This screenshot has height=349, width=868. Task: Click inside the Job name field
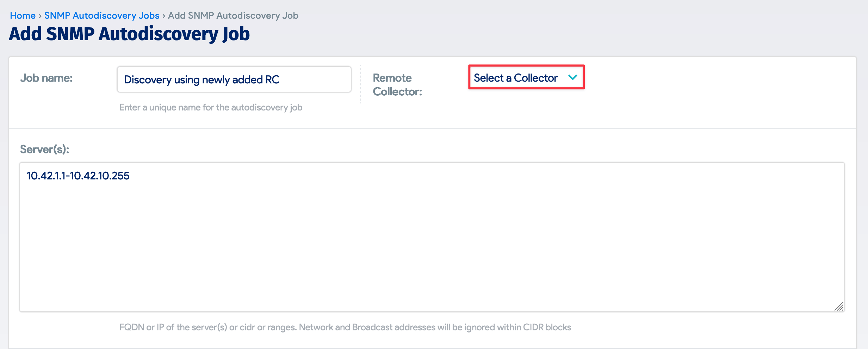click(234, 79)
